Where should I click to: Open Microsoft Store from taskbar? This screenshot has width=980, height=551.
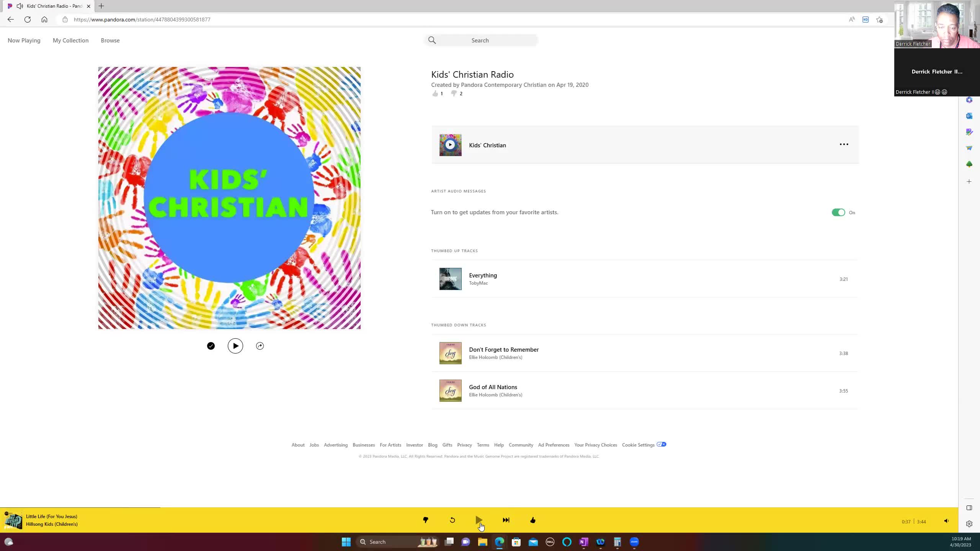point(516,542)
